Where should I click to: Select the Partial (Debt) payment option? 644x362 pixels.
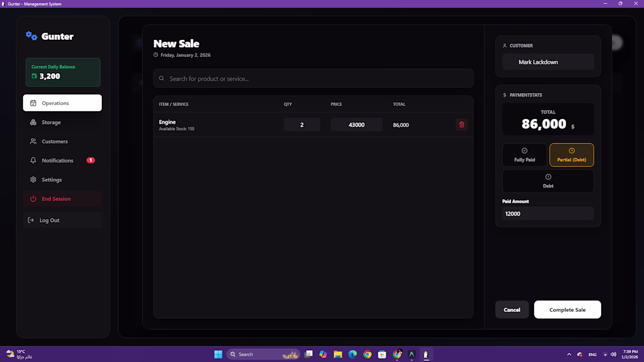[x=572, y=155]
